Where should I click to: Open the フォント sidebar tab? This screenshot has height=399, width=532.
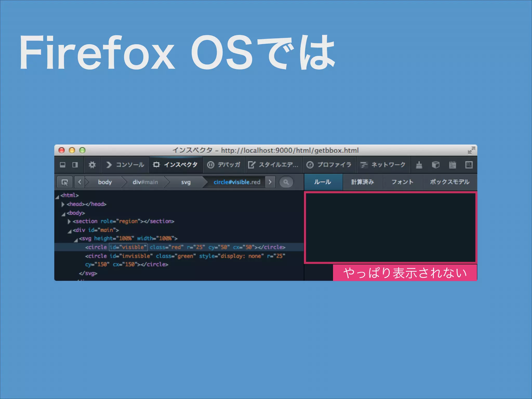click(x=402, y=182)
